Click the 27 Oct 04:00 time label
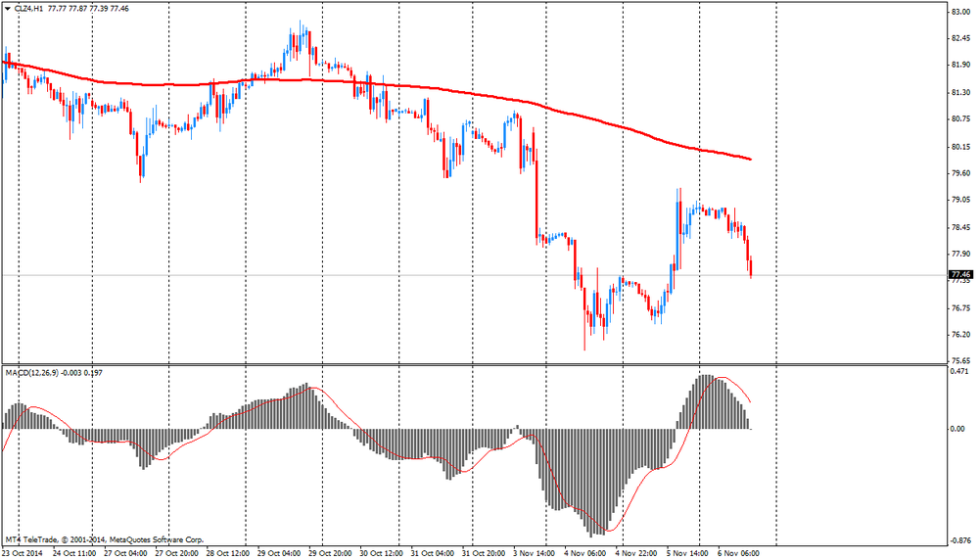The image size is (979, 560). (x=125, y=553)
